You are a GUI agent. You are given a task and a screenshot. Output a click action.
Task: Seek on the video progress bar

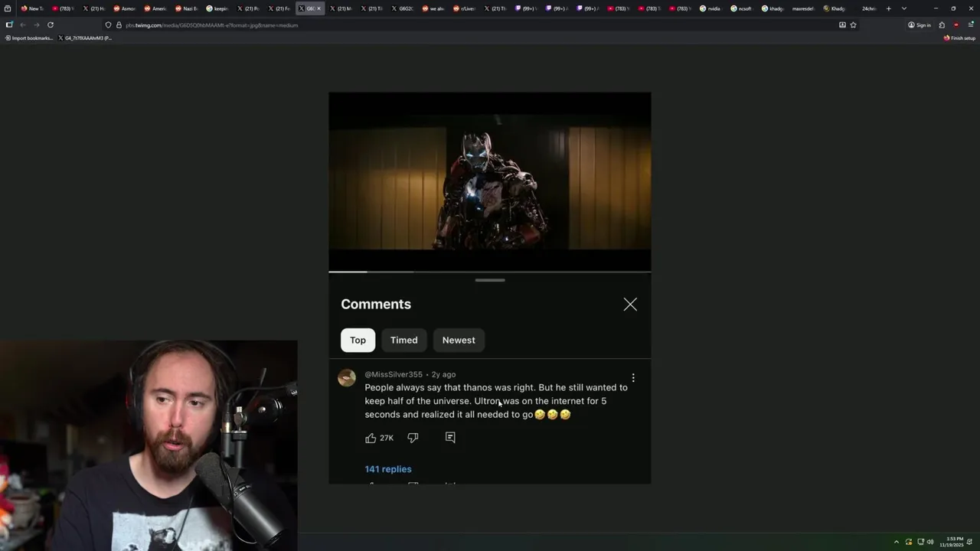click(490, 271)
